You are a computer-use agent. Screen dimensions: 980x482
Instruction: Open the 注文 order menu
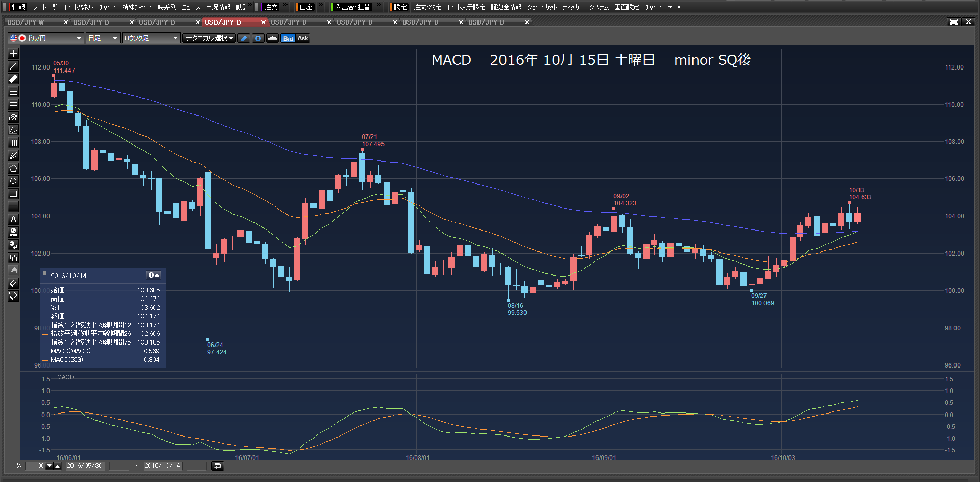point(271,7)
